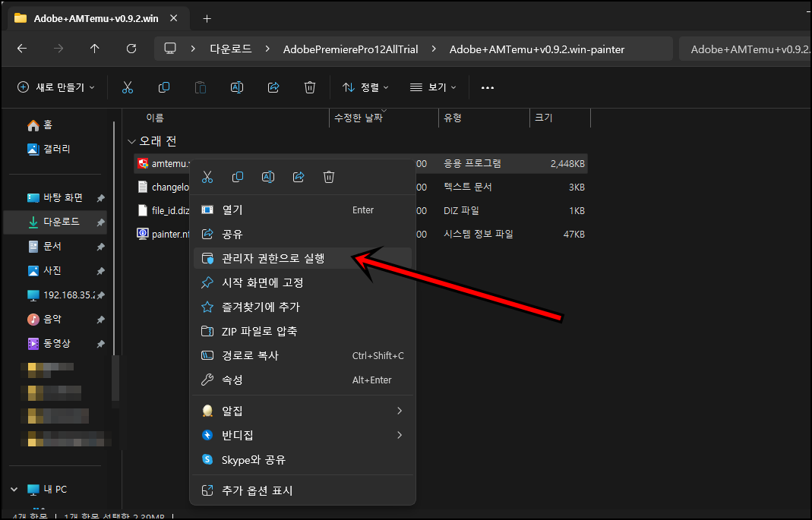Open 갤러리 in the sidebar
This screenshot has width=812, height=520.
pos(49,149)
